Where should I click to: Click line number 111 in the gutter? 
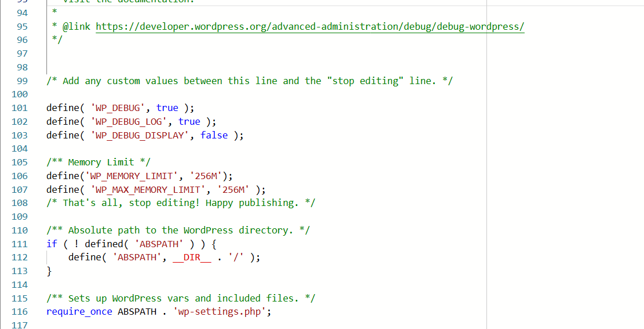click(x=19, y=244)
